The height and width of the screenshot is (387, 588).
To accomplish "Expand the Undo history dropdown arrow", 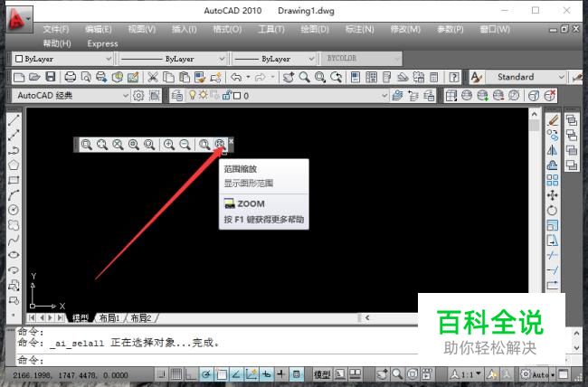I will 248,77.
